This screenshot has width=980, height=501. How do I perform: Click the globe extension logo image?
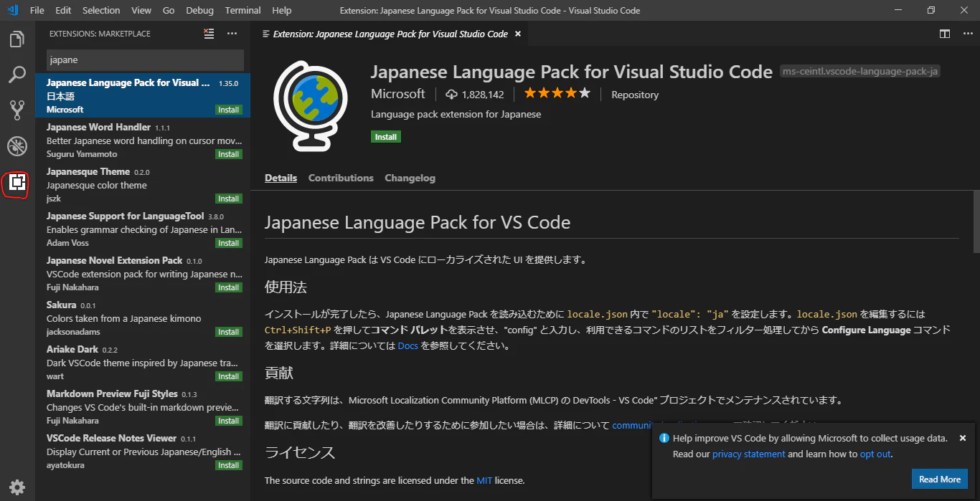pos(311,107)
